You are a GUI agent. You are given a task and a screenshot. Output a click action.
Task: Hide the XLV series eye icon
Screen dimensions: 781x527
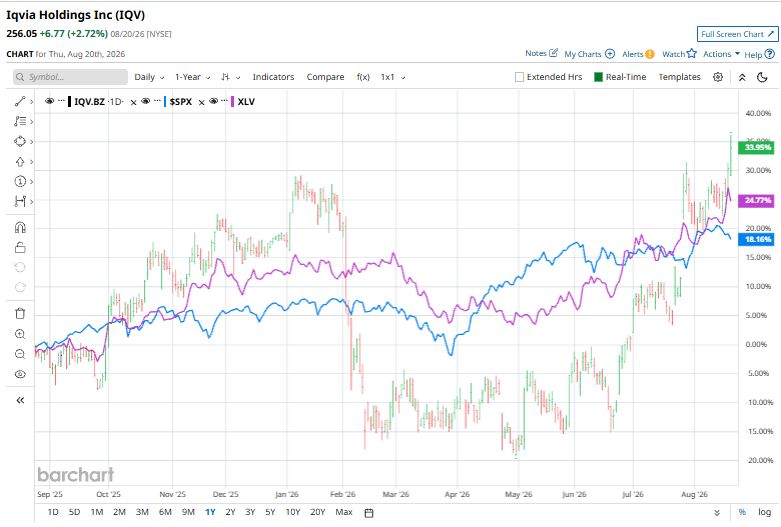[x=213, y=101]
